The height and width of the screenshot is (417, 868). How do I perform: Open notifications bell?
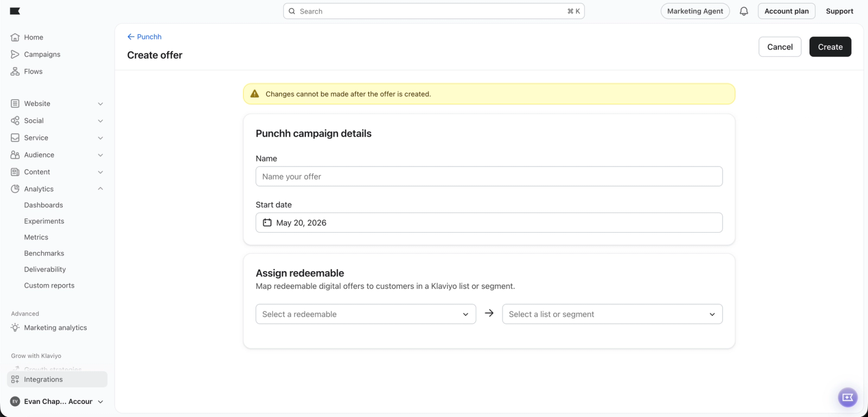tap(744, 11)
